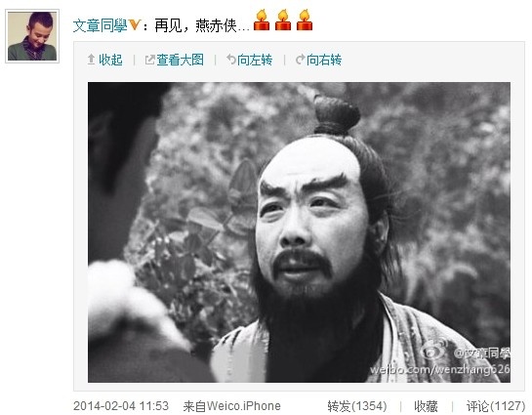Bookmark the post with 收藏

[426, 406]
